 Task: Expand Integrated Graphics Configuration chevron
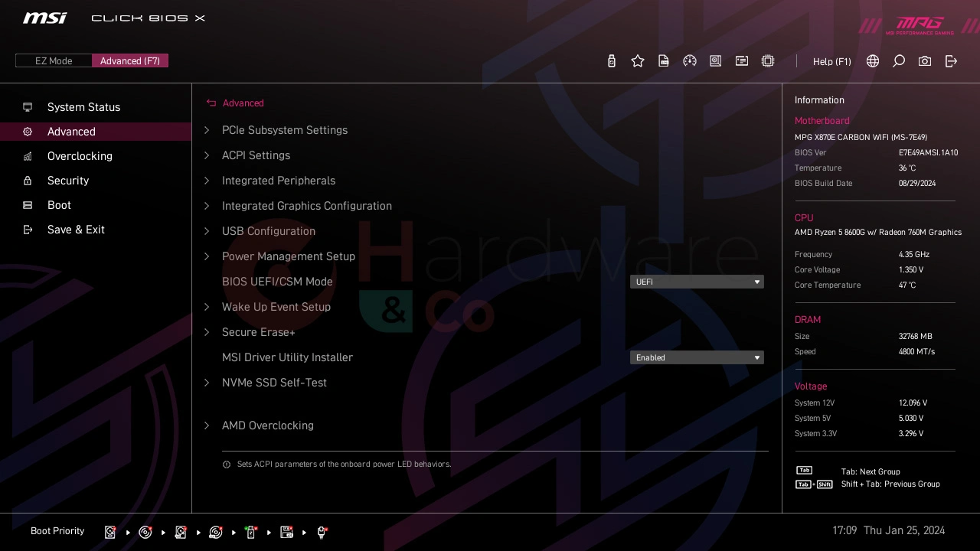click(207, 206)
